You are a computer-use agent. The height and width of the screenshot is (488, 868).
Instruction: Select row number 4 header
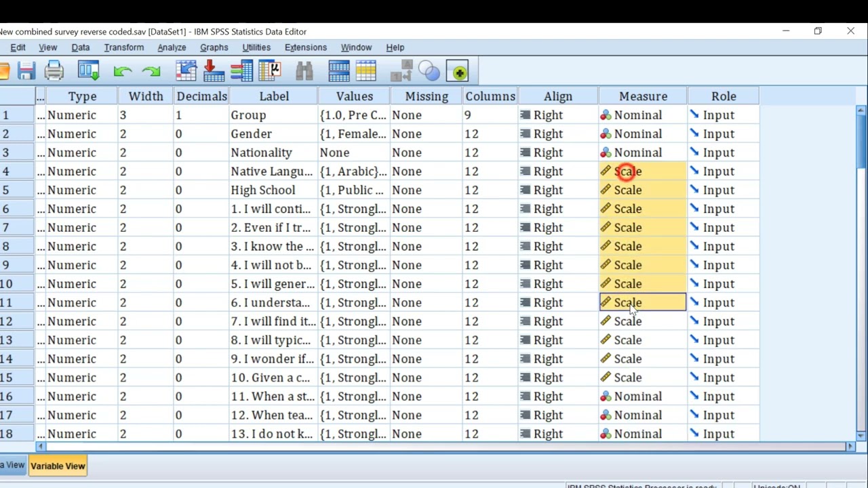18,171
